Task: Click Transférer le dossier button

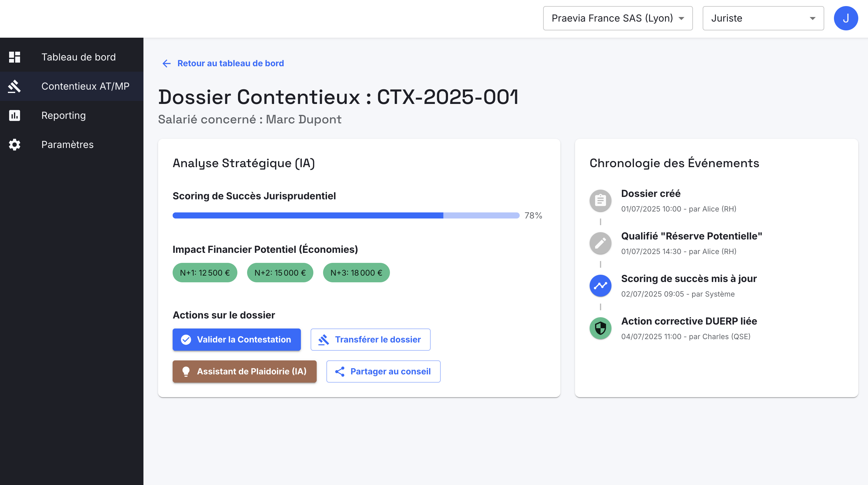Action: (370, 339)
